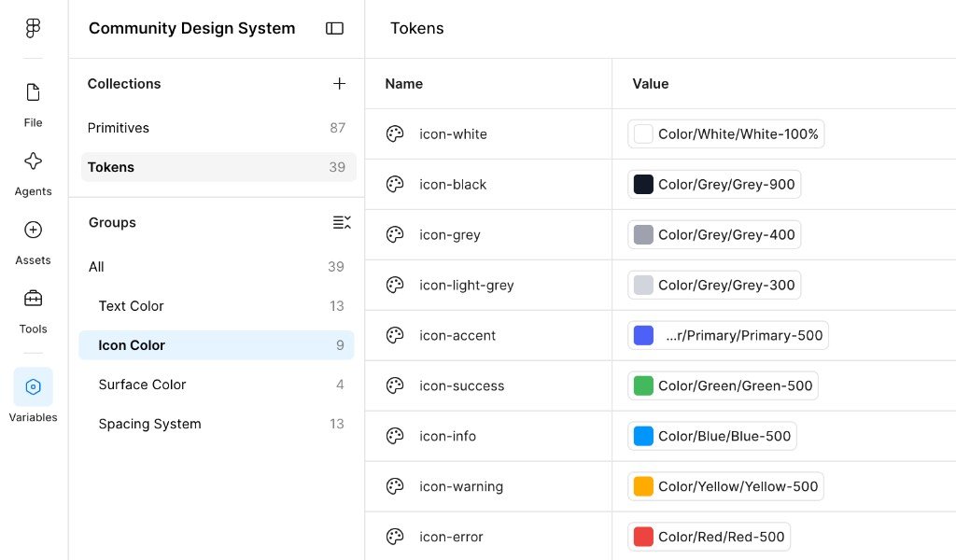
Task: Open the Spacing System group
Action: coord(217,424)
